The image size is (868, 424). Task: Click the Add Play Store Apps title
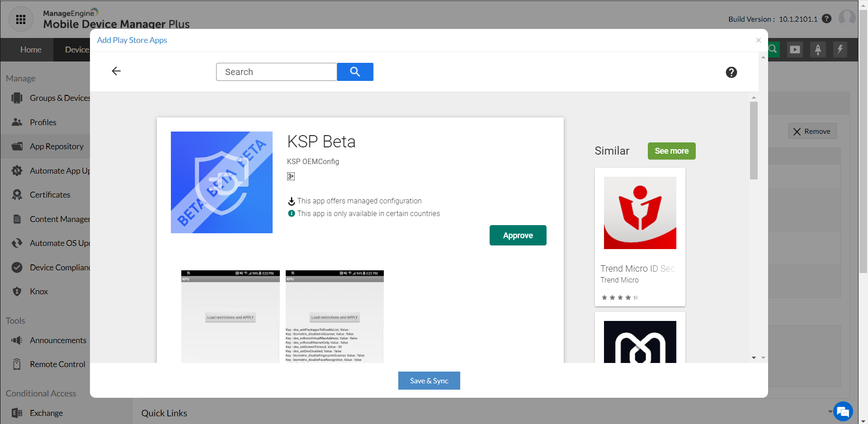(x=132, y=40)
